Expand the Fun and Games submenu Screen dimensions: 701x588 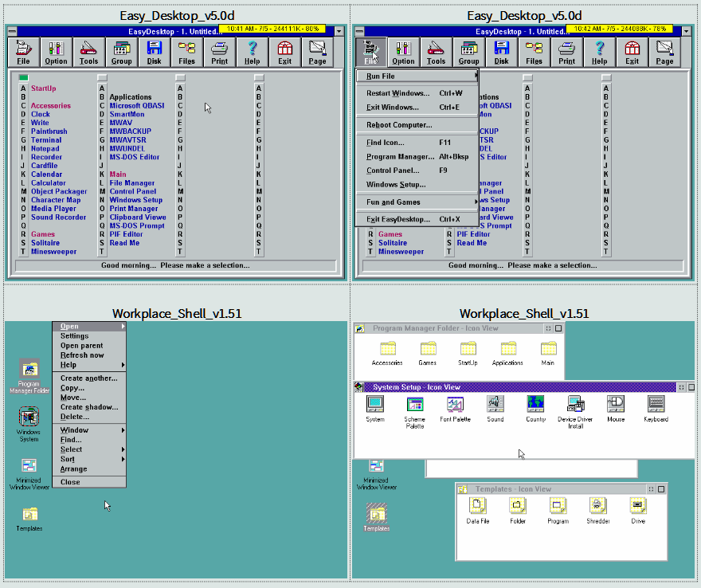417,202
